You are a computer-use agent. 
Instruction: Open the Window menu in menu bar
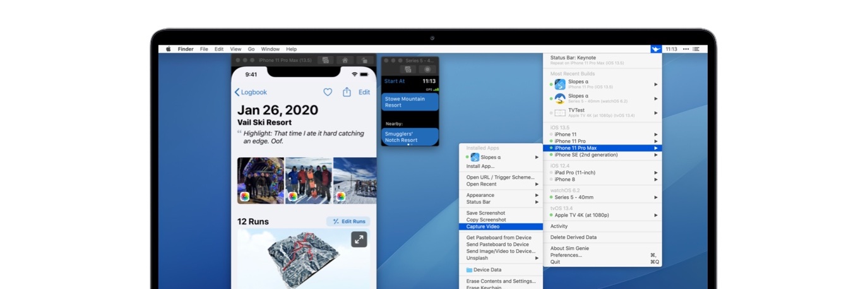click(x=270, y=49)
